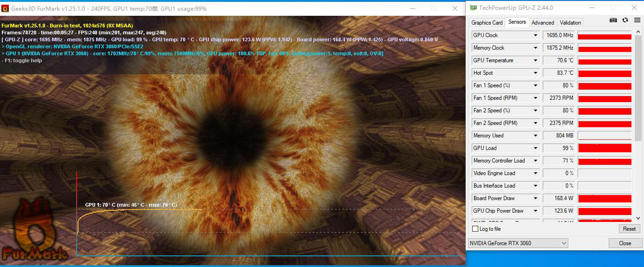Click the OpenGL renderer line in FurMark
This screenshot has height=267, width=644.
pos(72,46)
